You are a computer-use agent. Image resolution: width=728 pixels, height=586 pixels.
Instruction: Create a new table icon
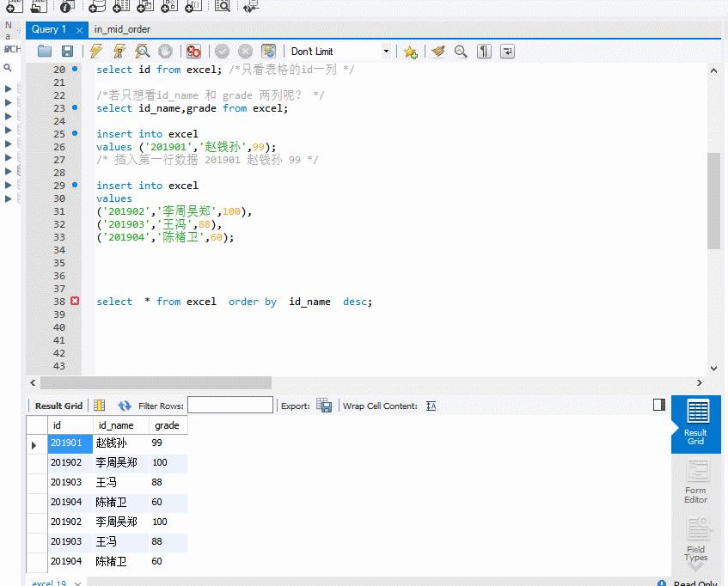pyautogui.click(x=120, y=5)
